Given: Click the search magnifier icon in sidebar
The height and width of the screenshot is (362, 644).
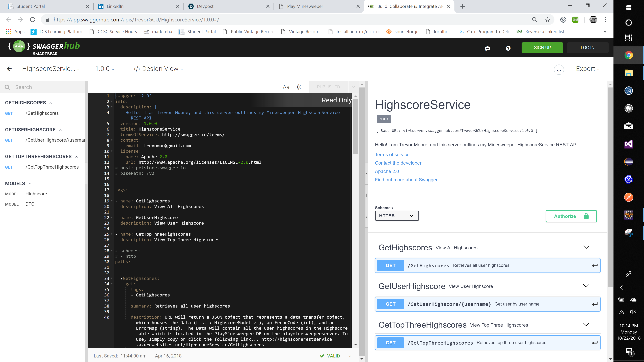Looking at the screenshot, I should tap(7, 87).
